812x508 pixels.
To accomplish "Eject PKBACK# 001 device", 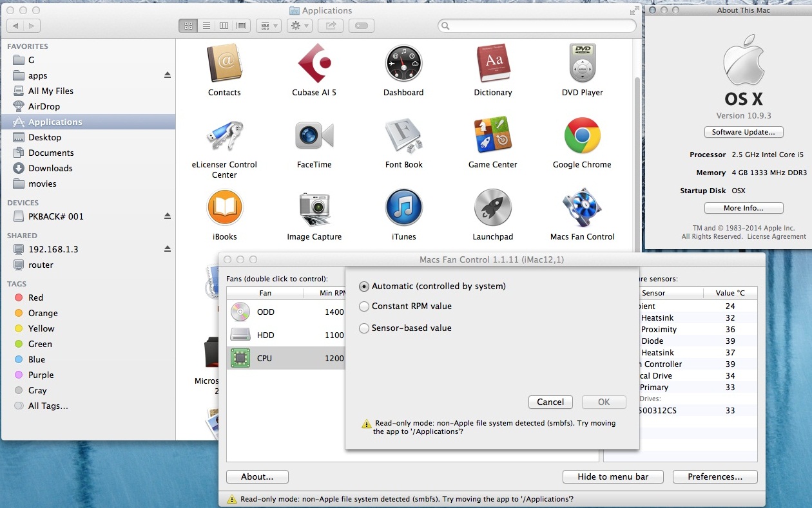I will pyautogui.click(x=168, y=216).
